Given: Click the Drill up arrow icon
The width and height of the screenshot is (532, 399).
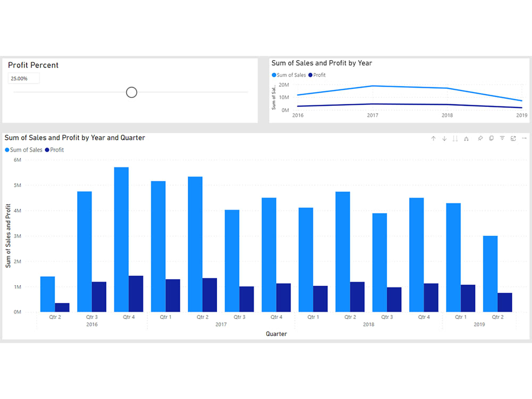Looking at the screenshot, I should click(x=434, y=138).
